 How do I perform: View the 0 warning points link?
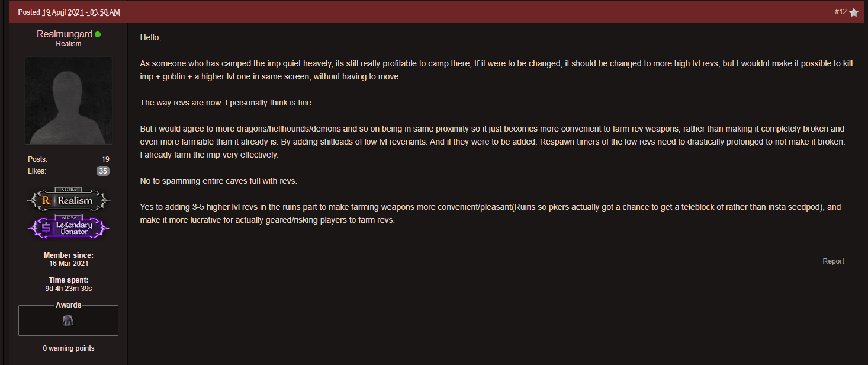(x=68, y=348)
